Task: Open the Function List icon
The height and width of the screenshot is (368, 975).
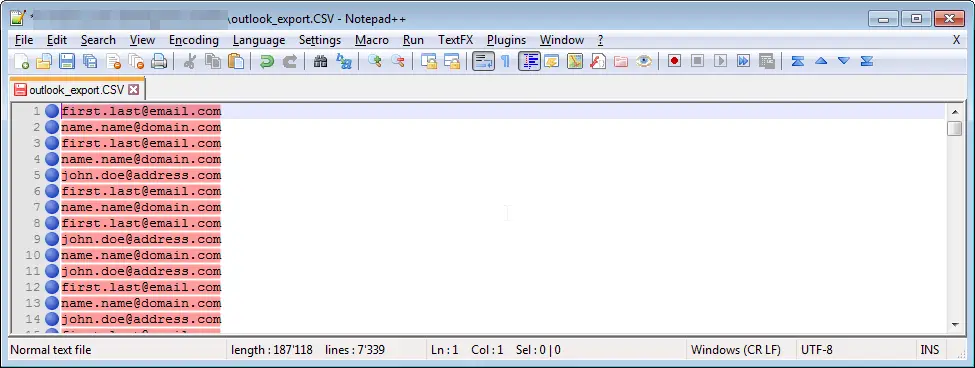Action: point(598,62)
